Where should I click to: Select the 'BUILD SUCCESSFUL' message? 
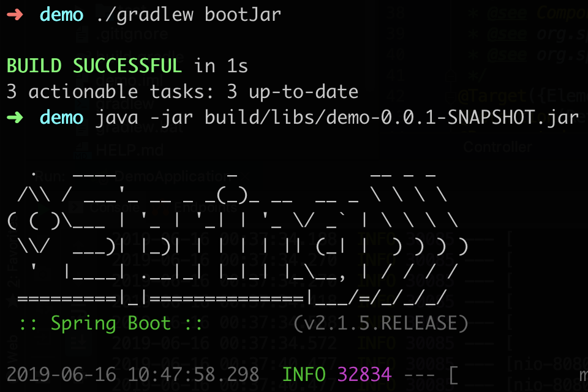[x=94, y=66]
